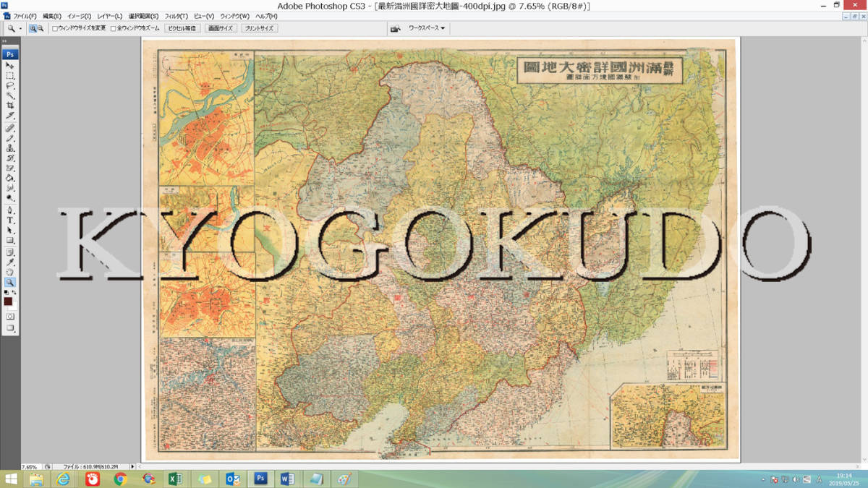This screenshot has height=488, width=868.
Task: Open Google Chrome from the taskbar
Action: pyautogui.click(x=120, y=479)
